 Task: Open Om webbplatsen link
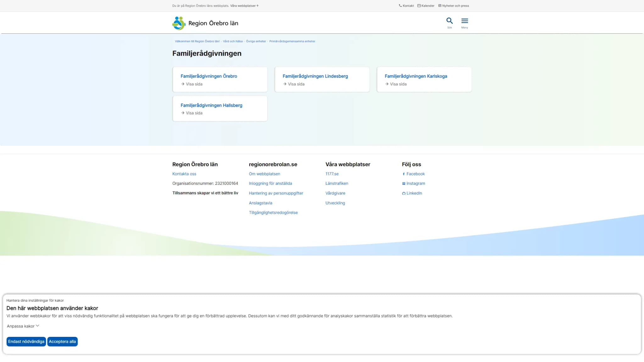[x=264, y=174]
